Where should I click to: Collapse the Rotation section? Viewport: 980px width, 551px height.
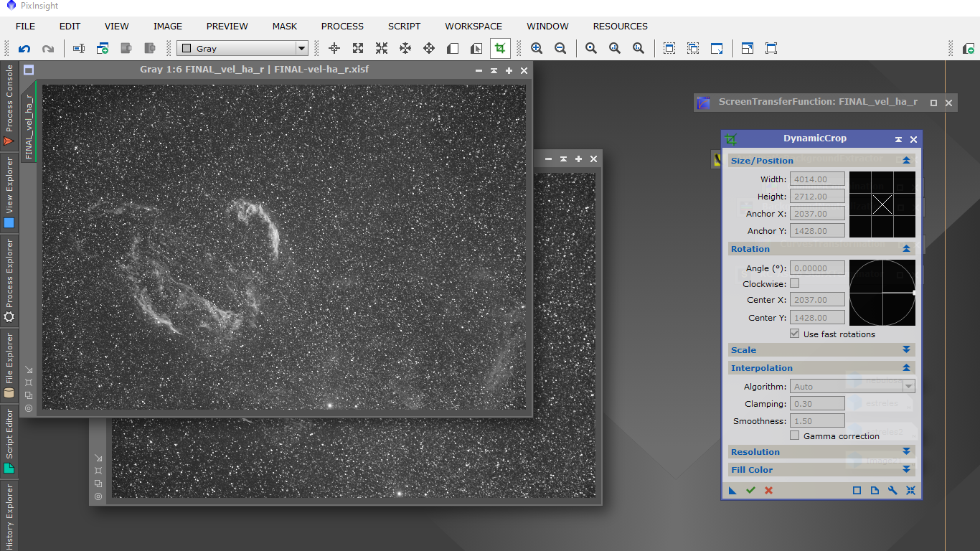click(906, 249)
